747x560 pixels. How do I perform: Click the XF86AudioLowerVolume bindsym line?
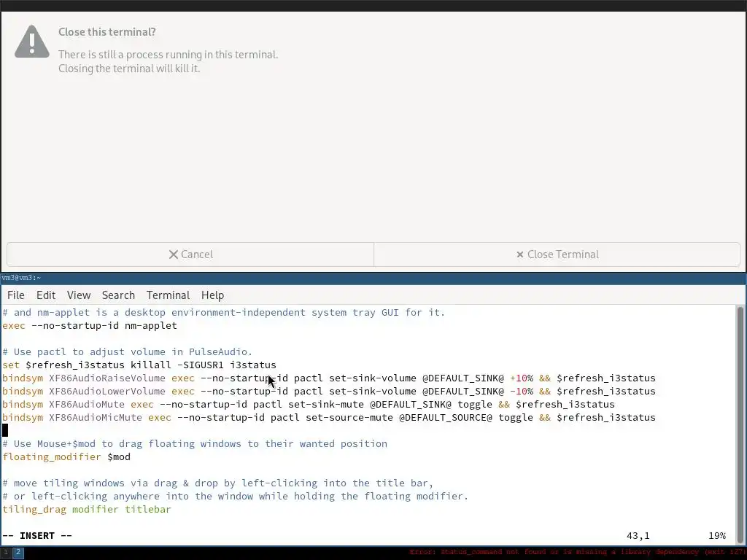pyautogui.click(x=329, y=391)
